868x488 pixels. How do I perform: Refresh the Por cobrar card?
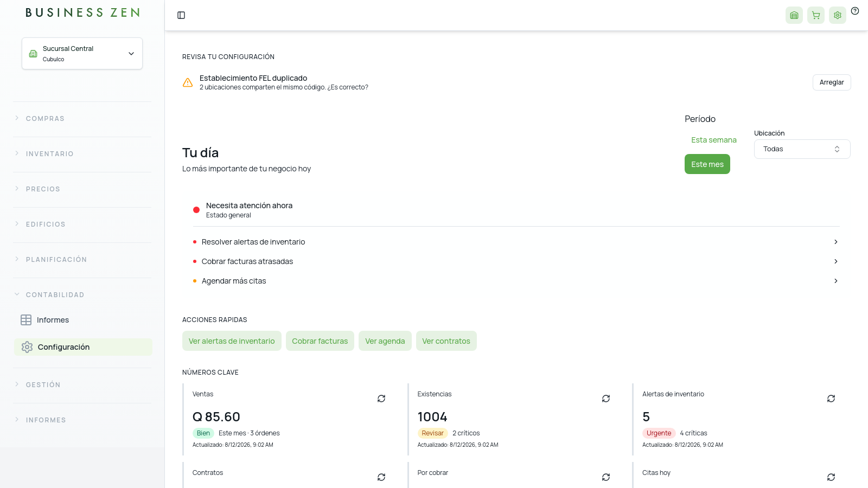[x=606, y=477]
